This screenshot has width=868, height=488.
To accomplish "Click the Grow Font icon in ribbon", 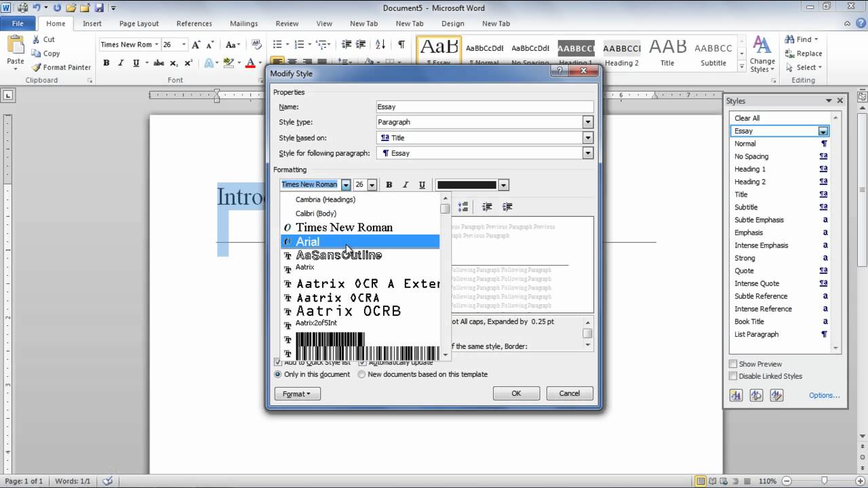I will [x=196, y=45].
